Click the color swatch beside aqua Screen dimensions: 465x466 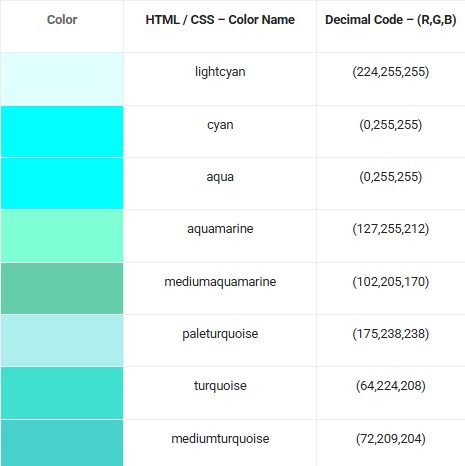pos(62,183)
